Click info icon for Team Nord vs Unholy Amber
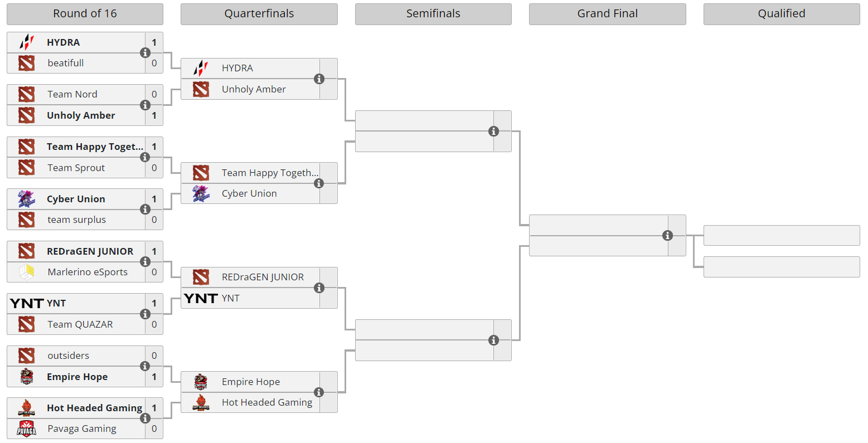 (145, 105)
